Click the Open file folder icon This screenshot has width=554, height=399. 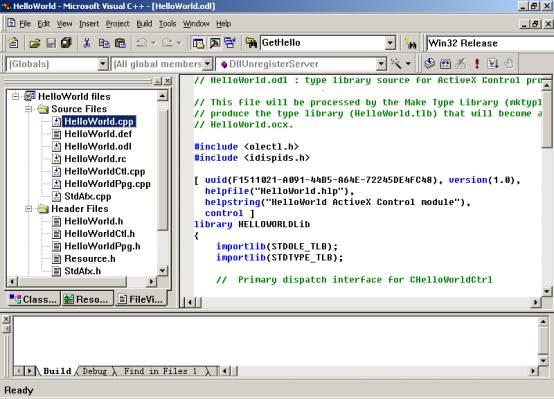pos(35,43)
